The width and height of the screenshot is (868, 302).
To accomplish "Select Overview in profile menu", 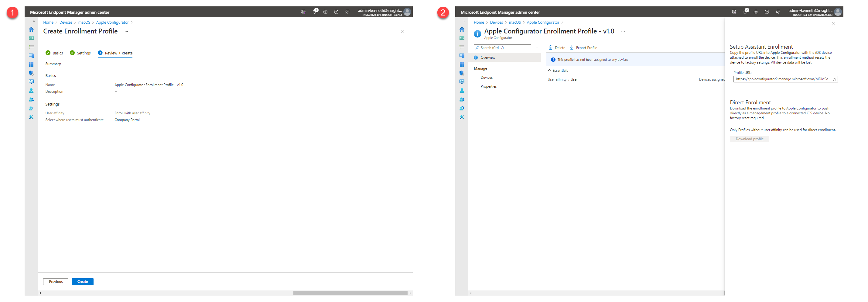I will (x=504, y=57).
